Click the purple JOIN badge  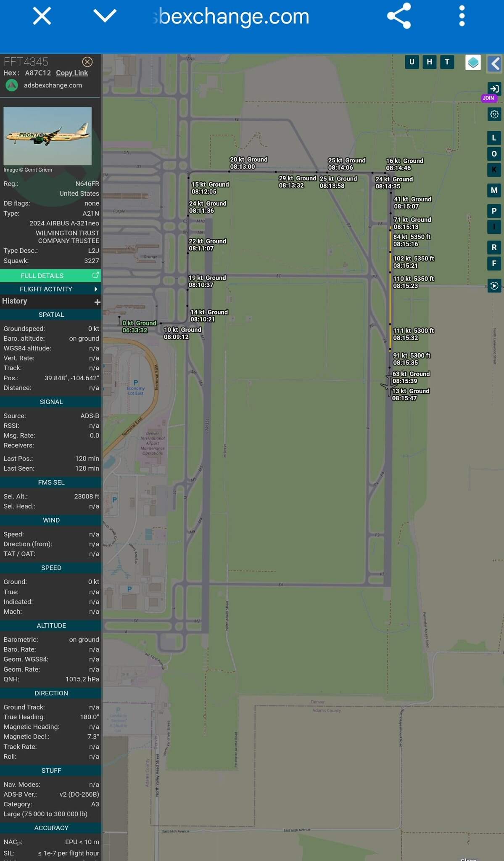(488, 98)
